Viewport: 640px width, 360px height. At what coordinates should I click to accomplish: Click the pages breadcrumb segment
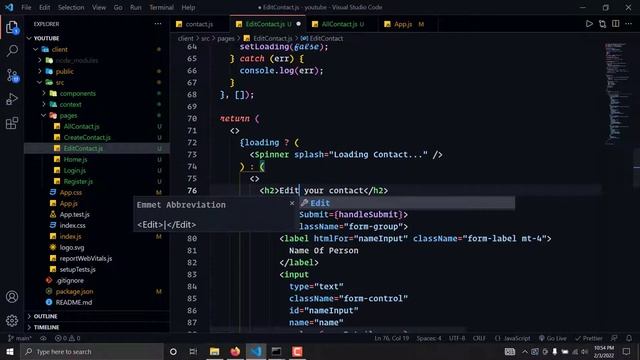[x=226, y=38]
